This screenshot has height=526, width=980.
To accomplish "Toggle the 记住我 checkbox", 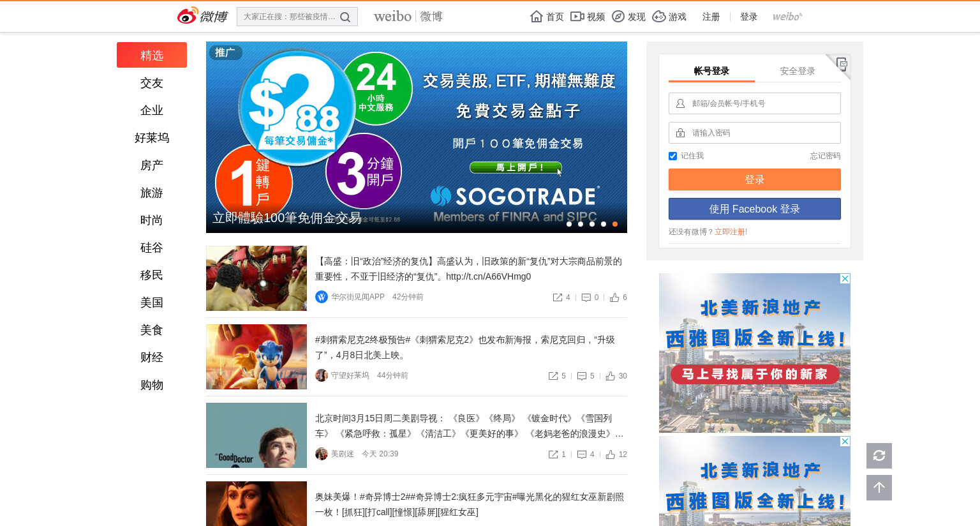I will [672, 156].
